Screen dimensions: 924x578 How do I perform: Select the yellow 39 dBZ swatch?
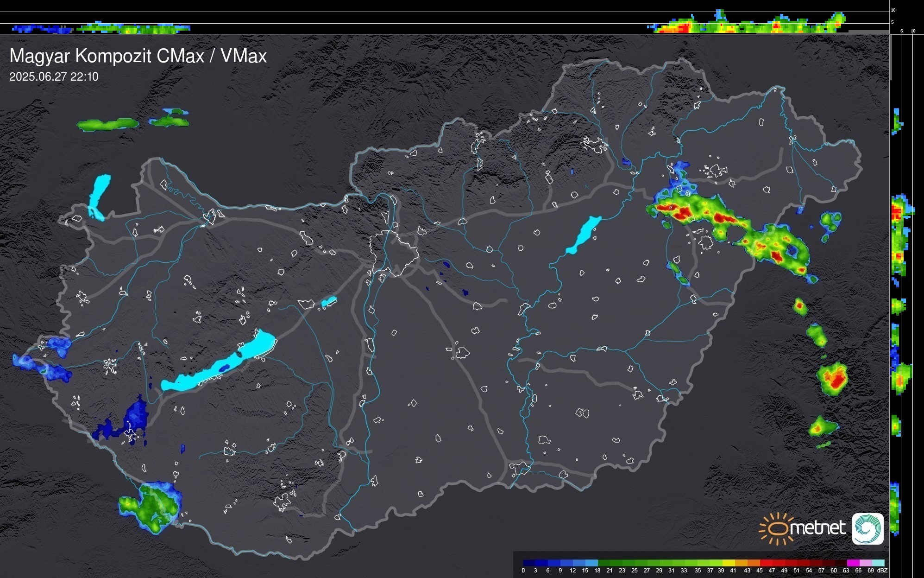point(728,563)
